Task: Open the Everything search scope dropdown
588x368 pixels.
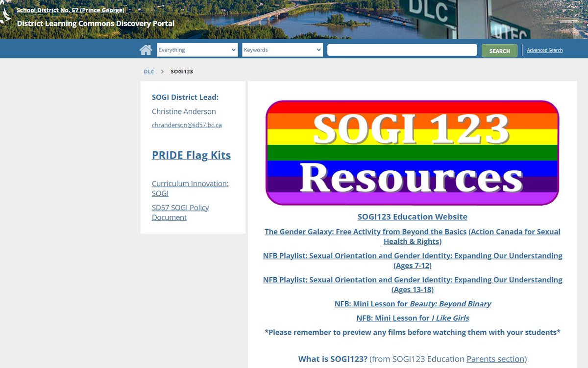Action: (x=197, y=50)
